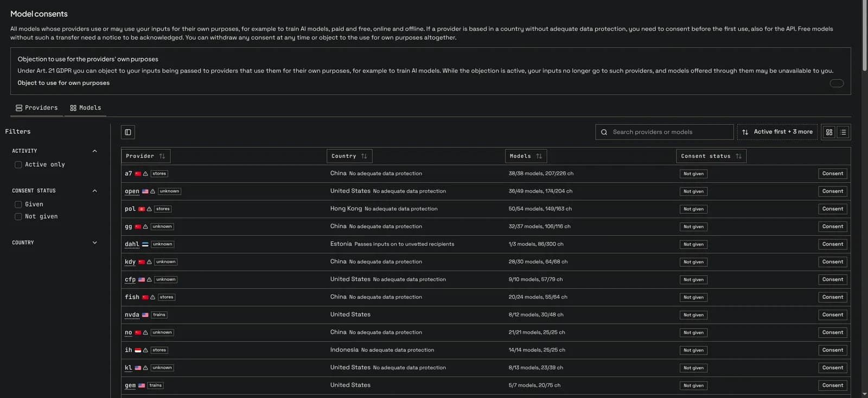Collapse the Activity filter section

(94, 151)
